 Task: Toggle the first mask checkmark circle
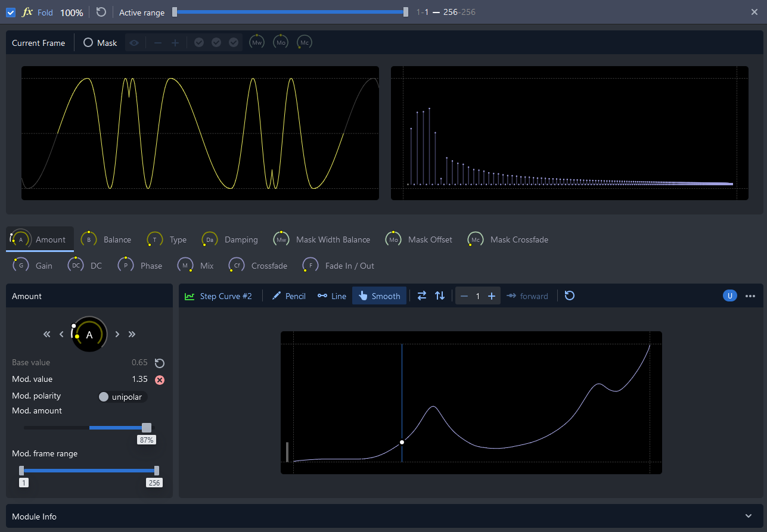coord(199,42)
